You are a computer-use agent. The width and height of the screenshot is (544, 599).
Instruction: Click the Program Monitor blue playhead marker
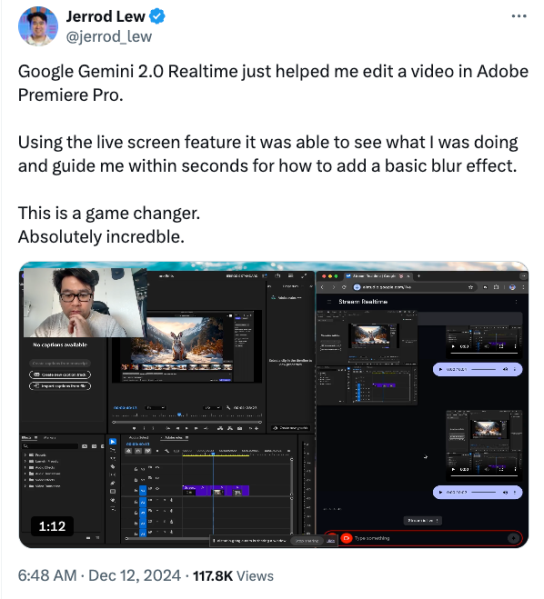pos(179,415)
